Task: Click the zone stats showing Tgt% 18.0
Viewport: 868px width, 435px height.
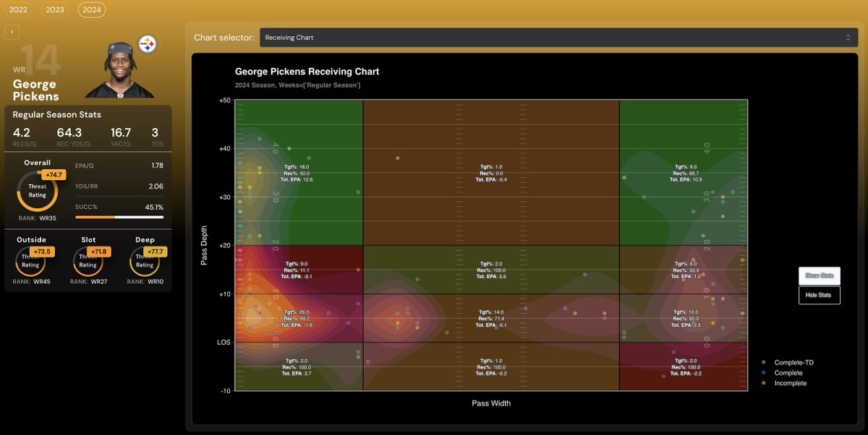Action: click(298, 173)
